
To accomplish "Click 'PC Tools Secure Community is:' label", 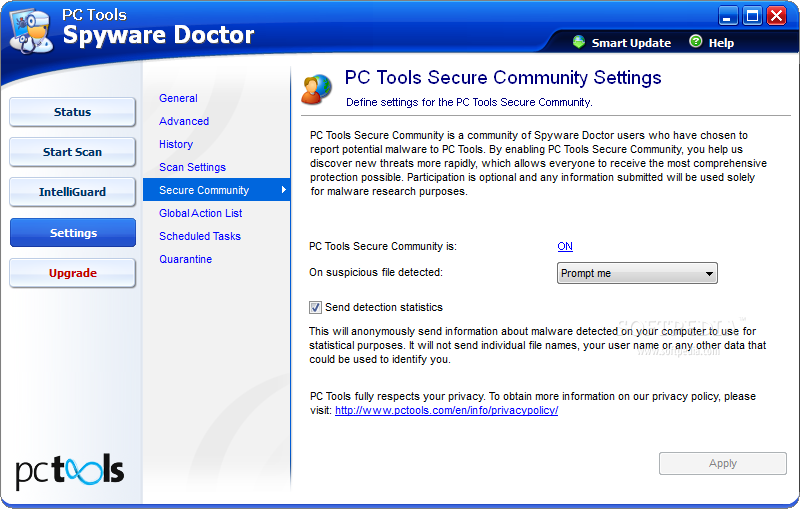I will click(x=383, y=246).
